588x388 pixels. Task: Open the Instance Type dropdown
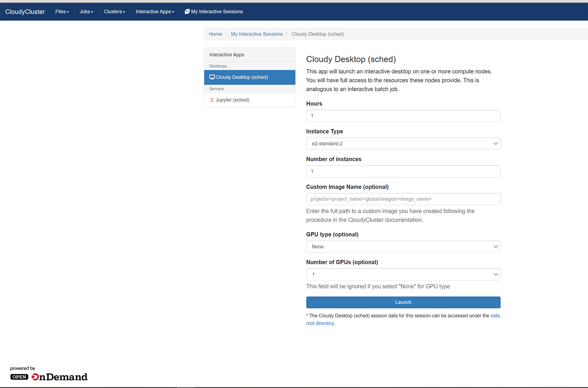403,143
